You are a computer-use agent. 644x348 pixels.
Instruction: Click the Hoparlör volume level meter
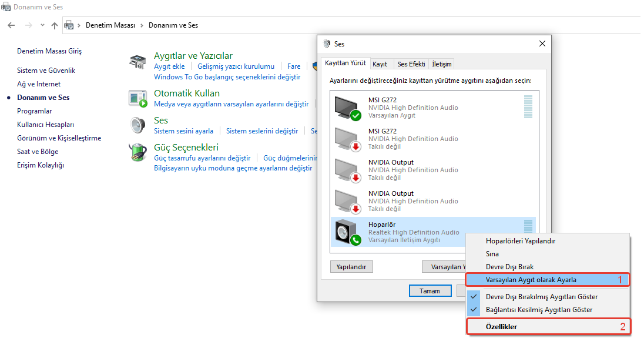click(x=527, y=226)
